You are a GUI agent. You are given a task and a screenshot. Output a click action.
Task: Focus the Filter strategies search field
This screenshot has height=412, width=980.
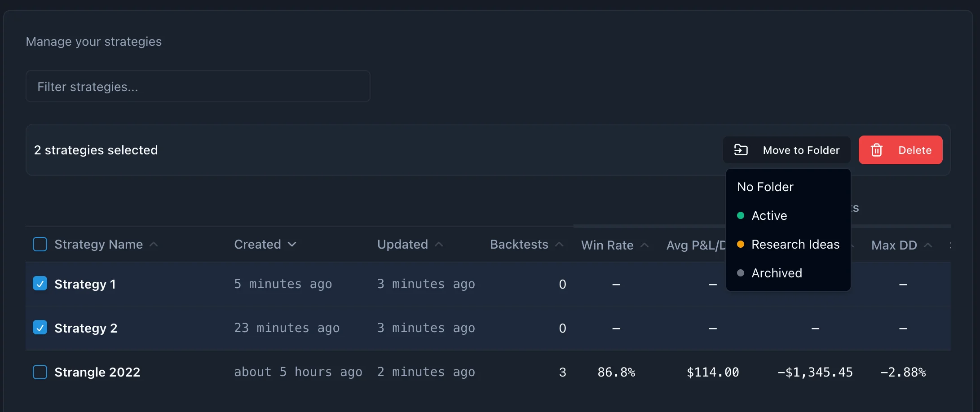click(x=198, y=86)
